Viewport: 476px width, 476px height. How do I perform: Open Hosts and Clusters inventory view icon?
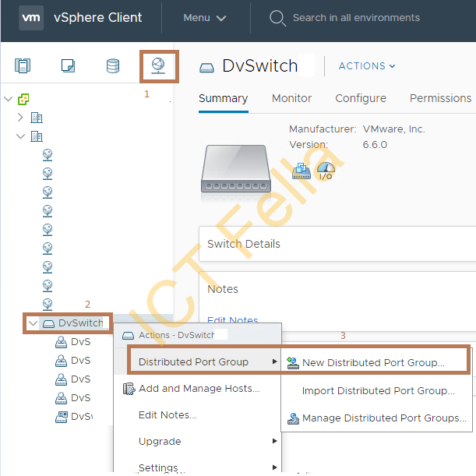coord(23,65)
